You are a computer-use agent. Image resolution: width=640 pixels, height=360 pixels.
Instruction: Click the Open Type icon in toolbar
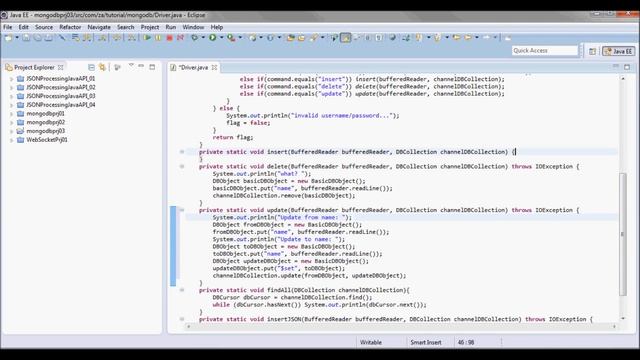[x=291, y=38]
